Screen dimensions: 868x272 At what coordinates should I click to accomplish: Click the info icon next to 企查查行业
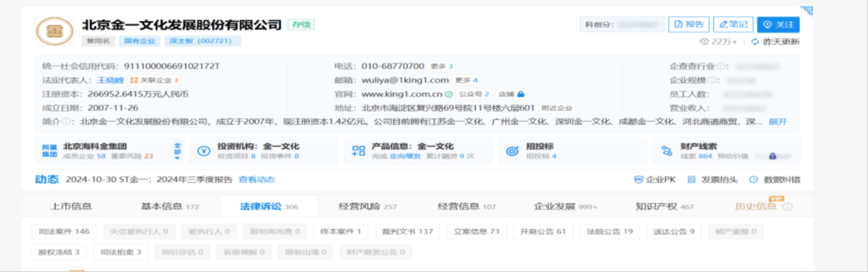point(720,66)
